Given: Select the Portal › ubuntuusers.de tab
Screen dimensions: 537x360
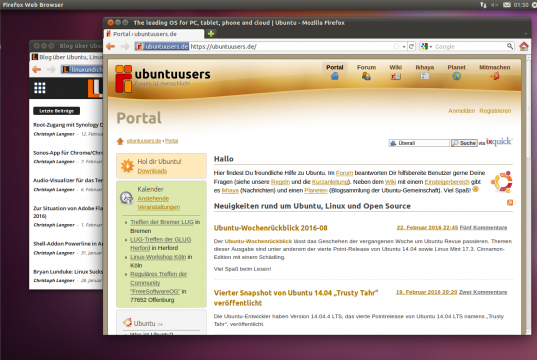Looking at the screenshot, I should pyautogui.click(x=154, y=34).
